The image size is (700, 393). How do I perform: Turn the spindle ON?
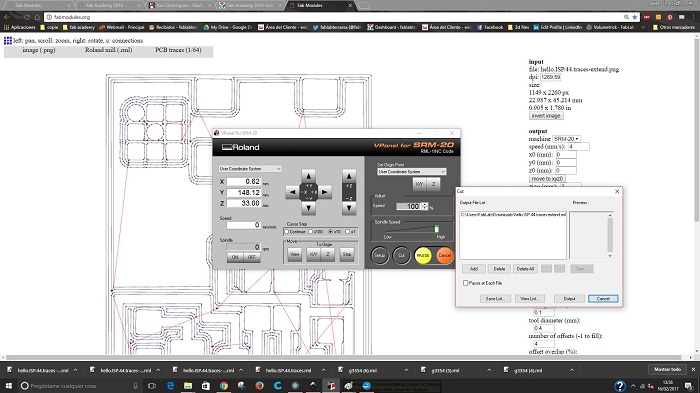point(235,257)
